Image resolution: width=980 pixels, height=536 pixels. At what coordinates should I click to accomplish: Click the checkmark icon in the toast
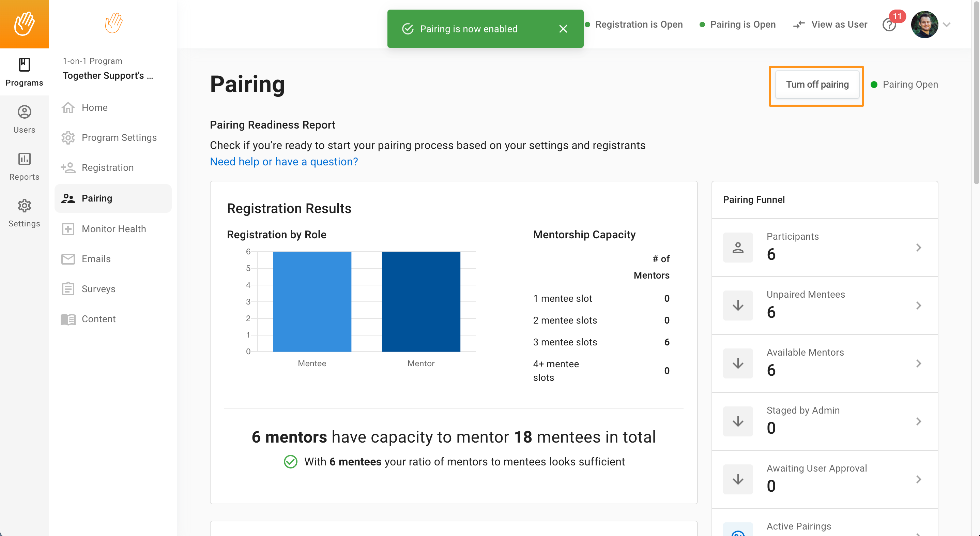tap(408, 29)
